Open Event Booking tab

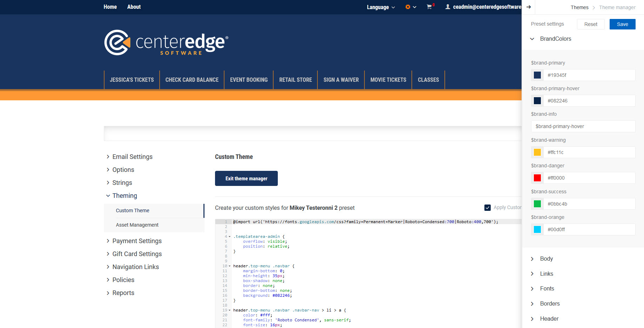pos(249,80)
